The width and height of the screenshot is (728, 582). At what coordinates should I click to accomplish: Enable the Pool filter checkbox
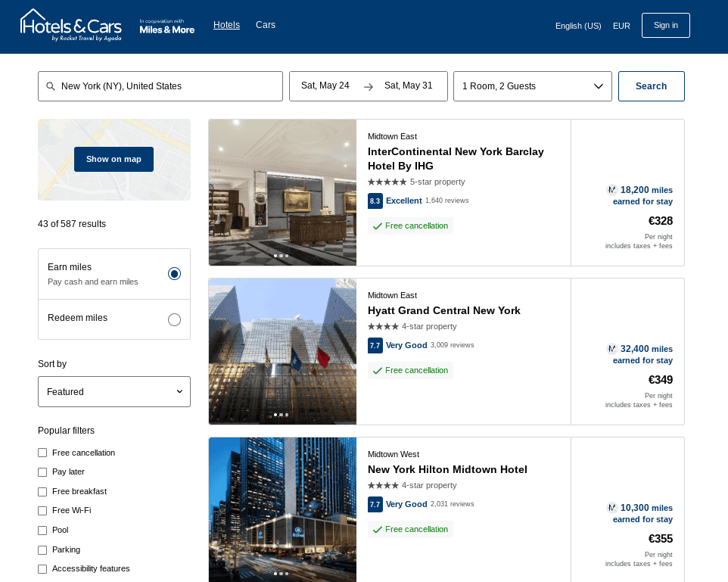(x=42, y=531)
